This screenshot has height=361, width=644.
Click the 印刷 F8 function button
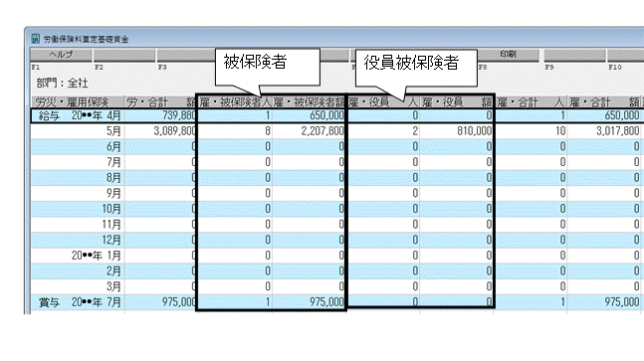[x=508, y=55]
